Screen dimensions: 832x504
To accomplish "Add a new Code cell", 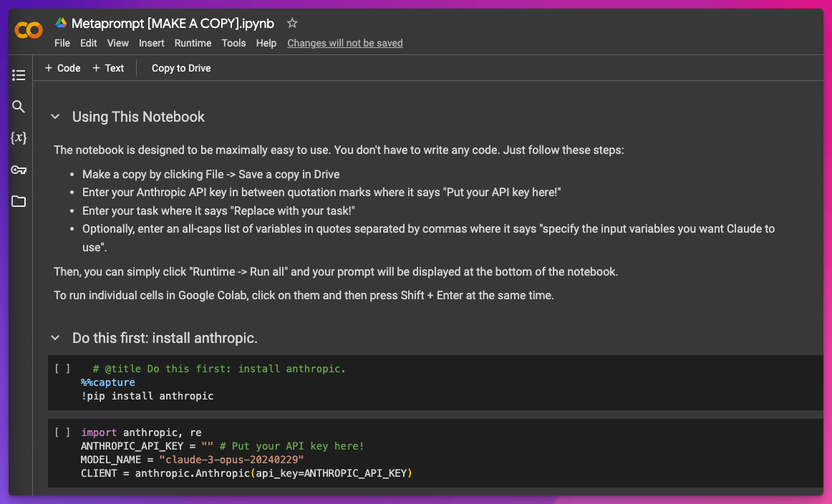I will [62, 68].
